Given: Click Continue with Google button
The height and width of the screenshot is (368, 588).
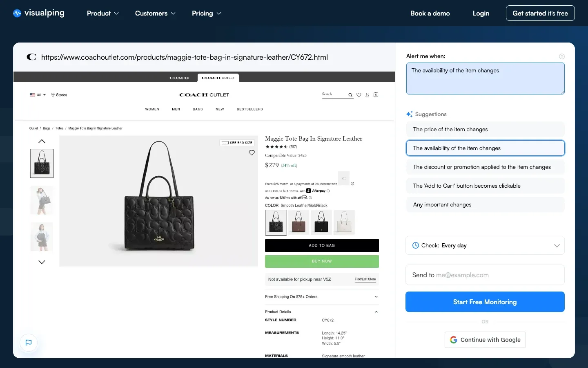Looking at the screenshot, I should coord(485,340).
